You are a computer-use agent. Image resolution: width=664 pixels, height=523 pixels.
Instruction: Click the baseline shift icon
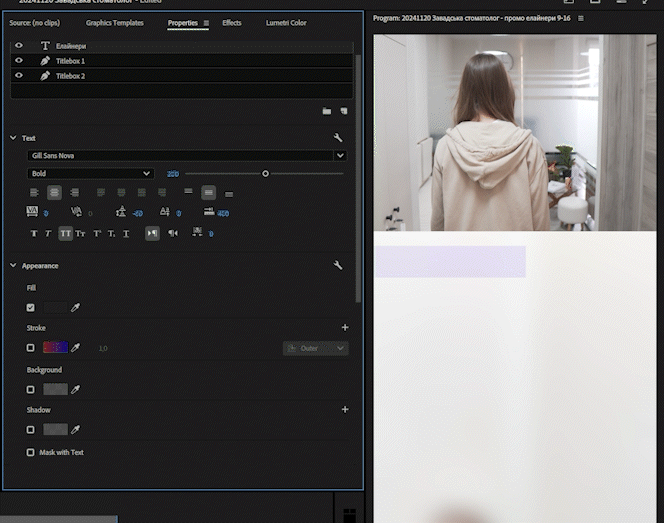click(x=165, y=211)
